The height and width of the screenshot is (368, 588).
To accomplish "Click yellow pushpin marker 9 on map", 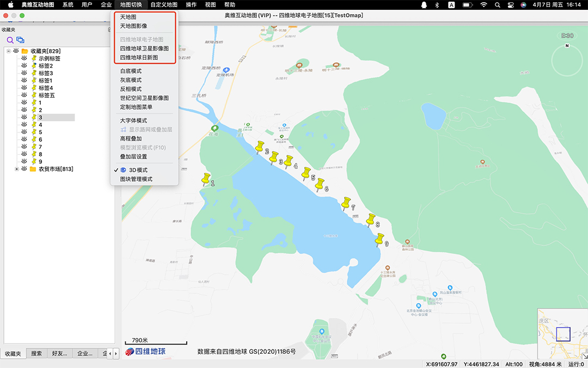I will click(x=379, y=239).
